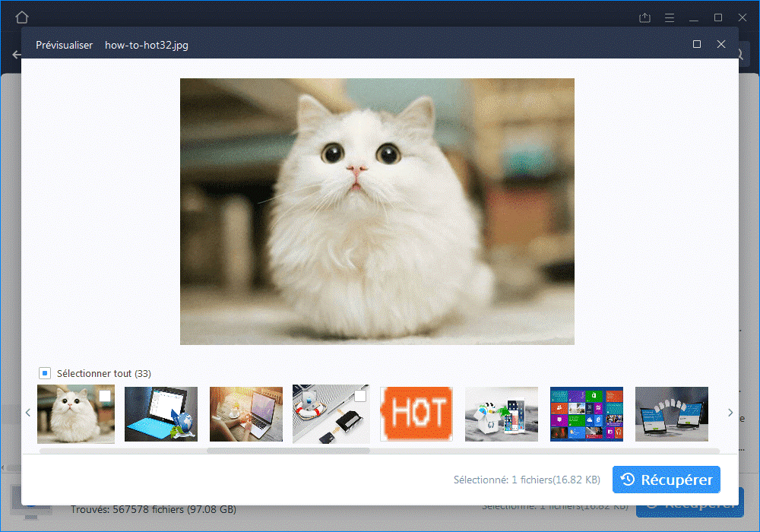Check the USB lifebuoy thumbnail checkbox
Image resolution: width=760 pixels, height=532 pixels.
pos(360,396)
